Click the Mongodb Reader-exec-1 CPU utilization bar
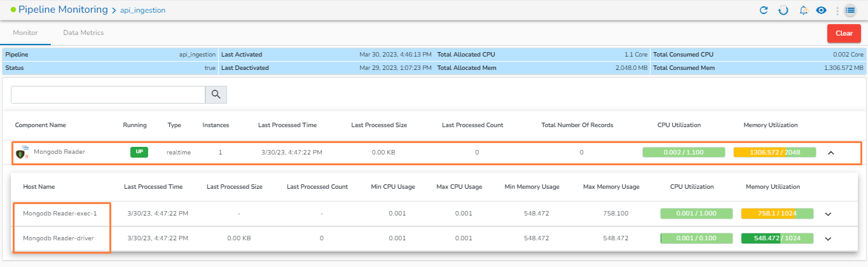 click(x=696, y=214)
